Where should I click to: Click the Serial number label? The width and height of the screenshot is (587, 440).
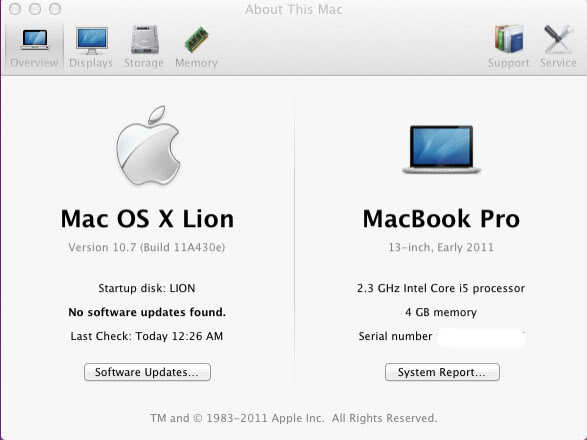tap(395, 336)
